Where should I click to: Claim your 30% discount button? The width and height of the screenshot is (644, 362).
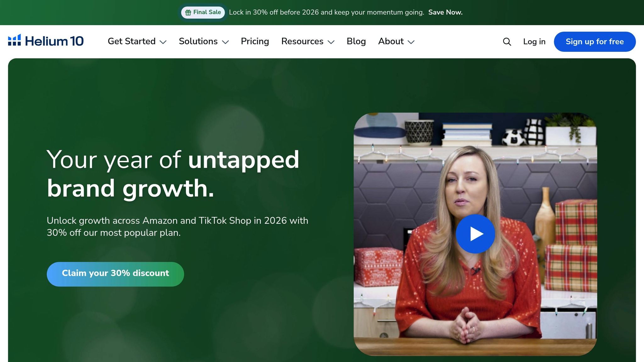[115, 274]
